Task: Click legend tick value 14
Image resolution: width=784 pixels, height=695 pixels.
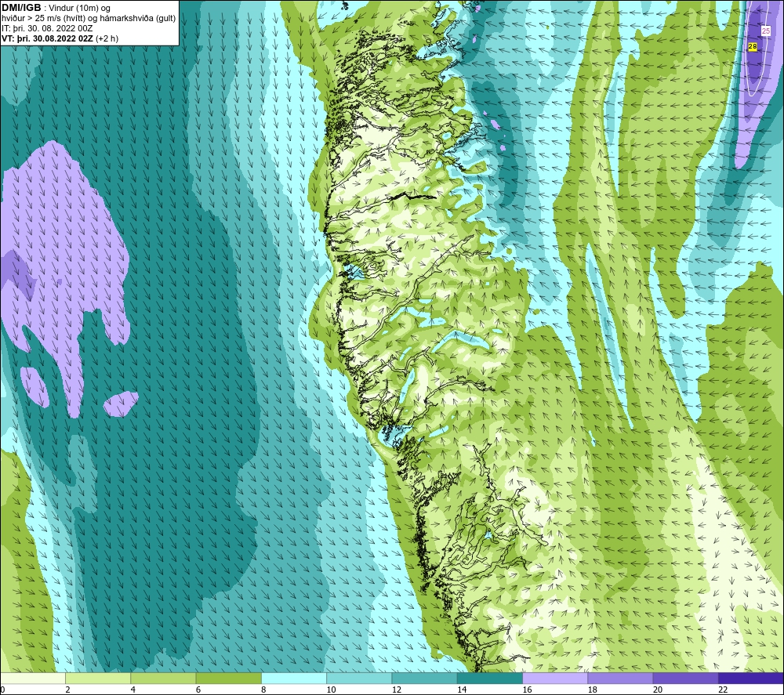Action: point(462,690)
